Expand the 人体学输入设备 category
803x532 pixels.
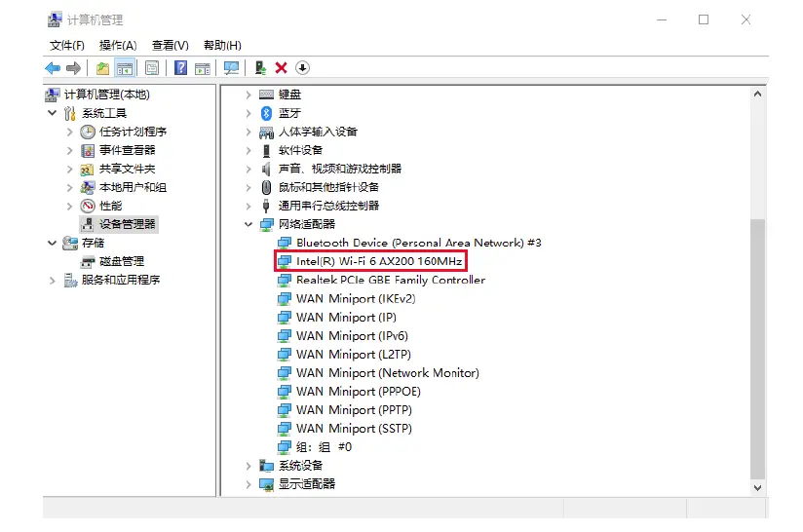[x=249, y=133]
